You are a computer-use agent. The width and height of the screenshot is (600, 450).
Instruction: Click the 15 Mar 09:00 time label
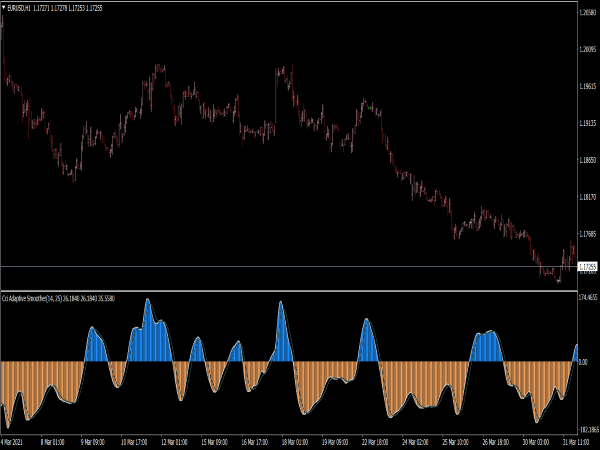click(215, 442)
